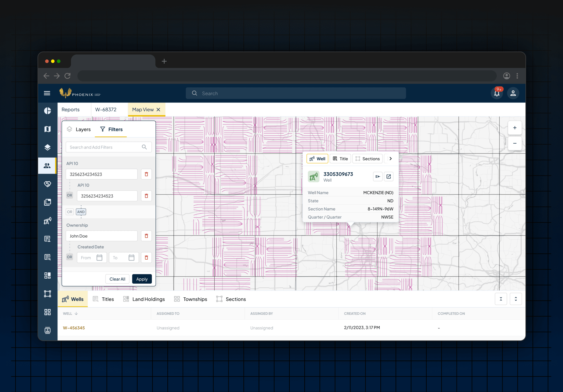Toggle OR next to second API 10

pyautogui.click(x=69, y=195)
